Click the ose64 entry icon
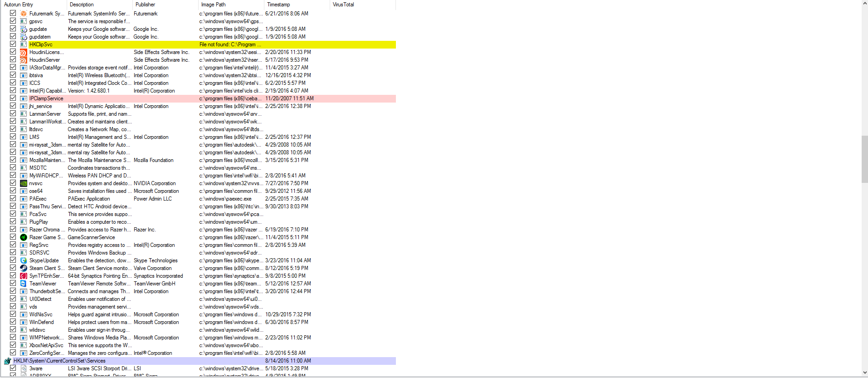The width and height of the screenshot is (868, 378). [x=24, y=191]
